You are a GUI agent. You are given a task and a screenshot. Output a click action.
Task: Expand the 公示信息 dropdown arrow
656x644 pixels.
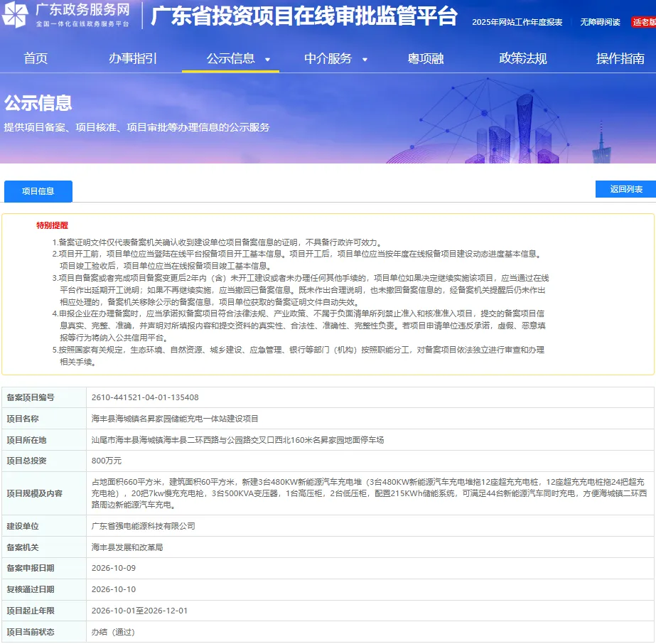click(268, 60)
